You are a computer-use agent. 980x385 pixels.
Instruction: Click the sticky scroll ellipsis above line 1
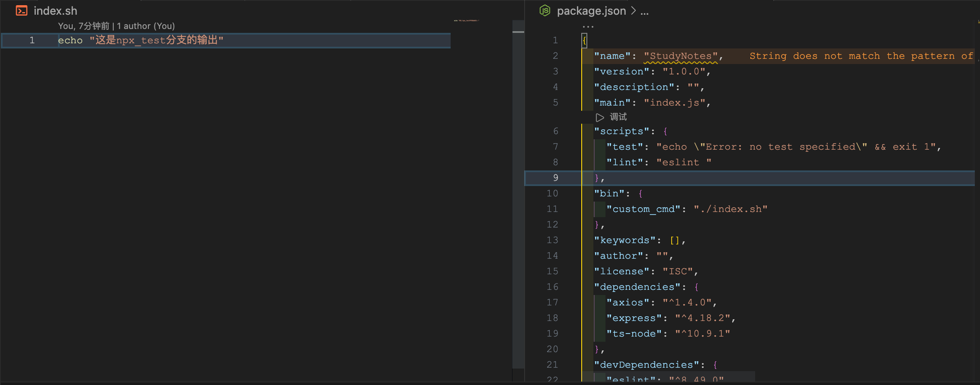click(588, 27)
